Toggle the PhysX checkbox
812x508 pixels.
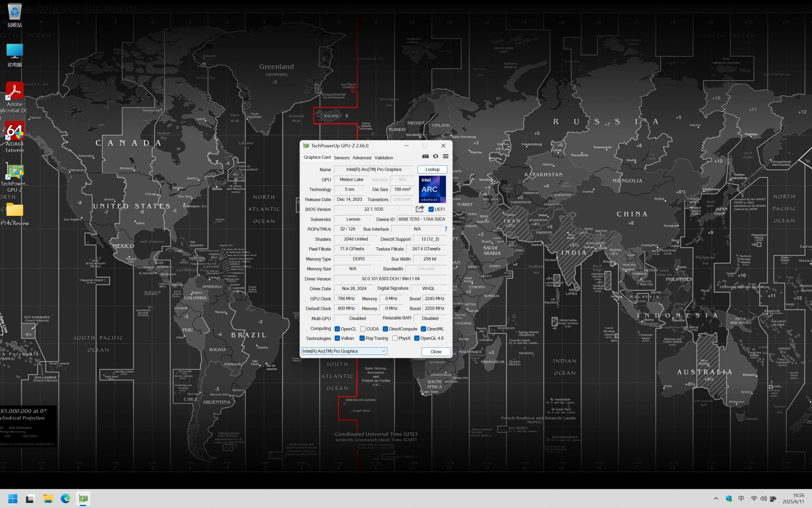395,338
